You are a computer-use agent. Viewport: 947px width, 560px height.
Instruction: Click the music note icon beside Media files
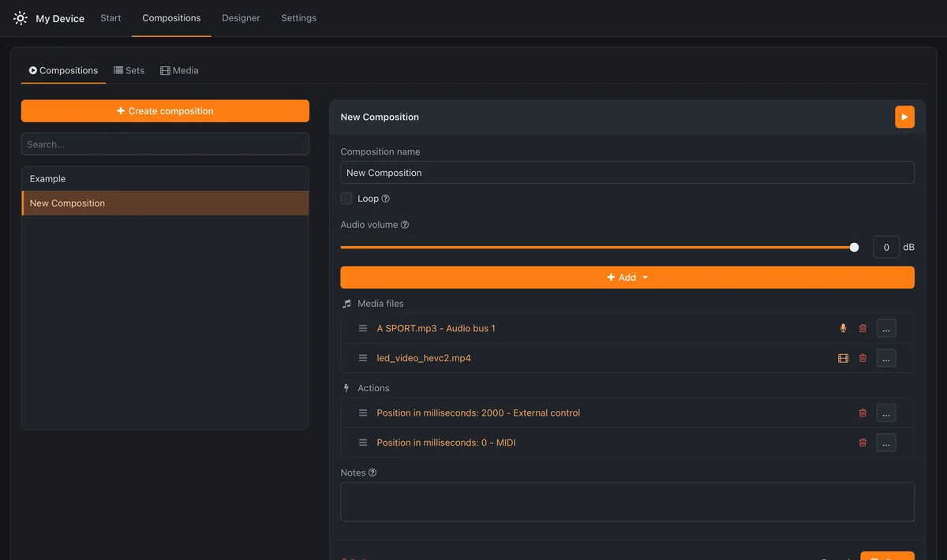point(346,304)
